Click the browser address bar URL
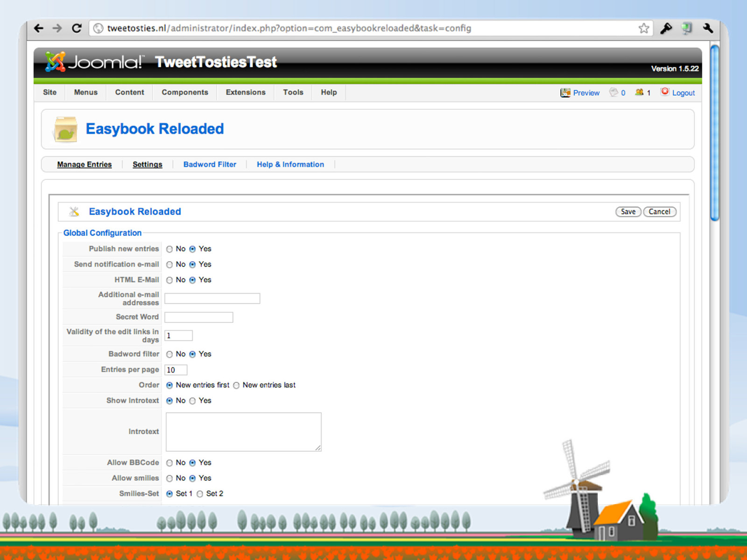The height and width of the screenshot is (560, 747). (289, 28)
